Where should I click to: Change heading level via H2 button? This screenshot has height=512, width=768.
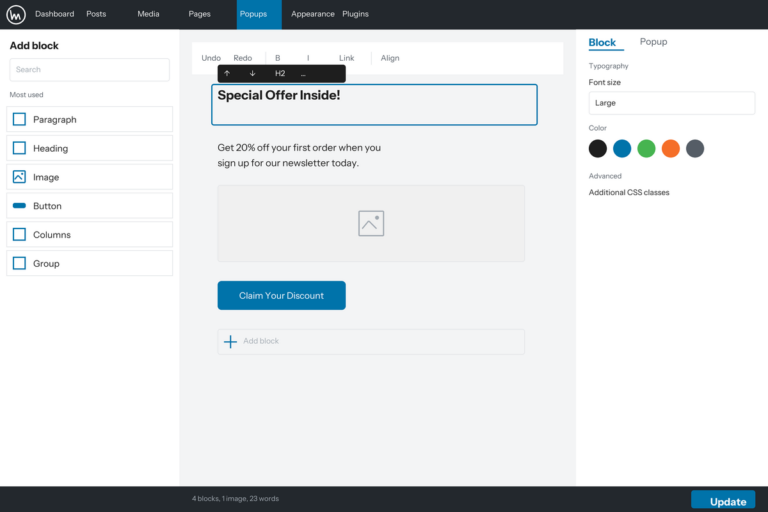(280, 73)
